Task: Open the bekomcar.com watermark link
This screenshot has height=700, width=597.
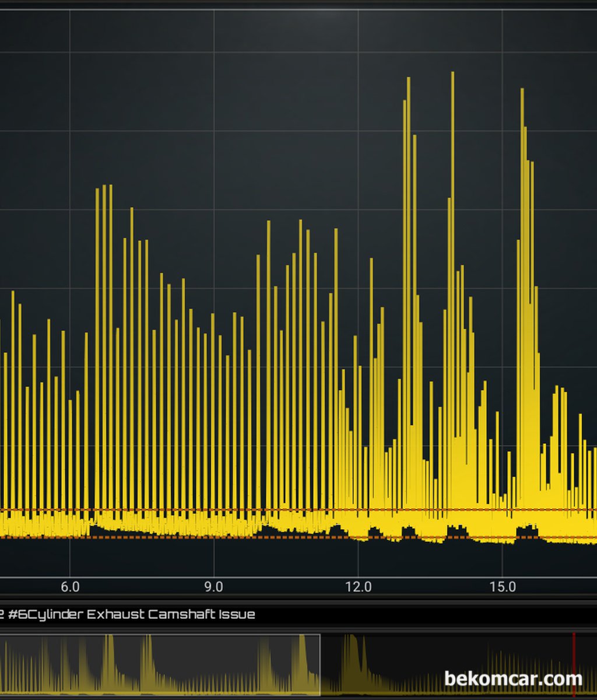Action: pos(513,679)
